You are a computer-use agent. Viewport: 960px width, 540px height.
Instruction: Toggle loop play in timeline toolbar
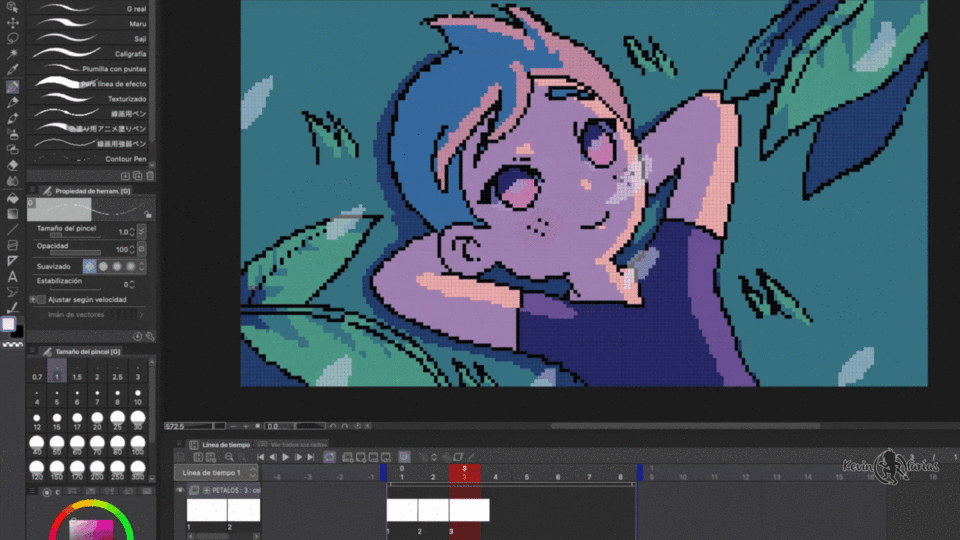coord(329,457)
